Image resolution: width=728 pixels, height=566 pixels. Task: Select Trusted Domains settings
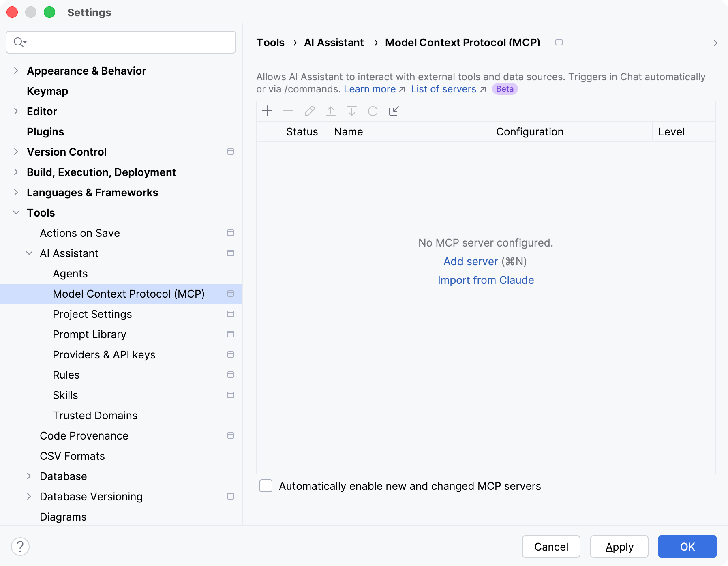pos(95,416)
